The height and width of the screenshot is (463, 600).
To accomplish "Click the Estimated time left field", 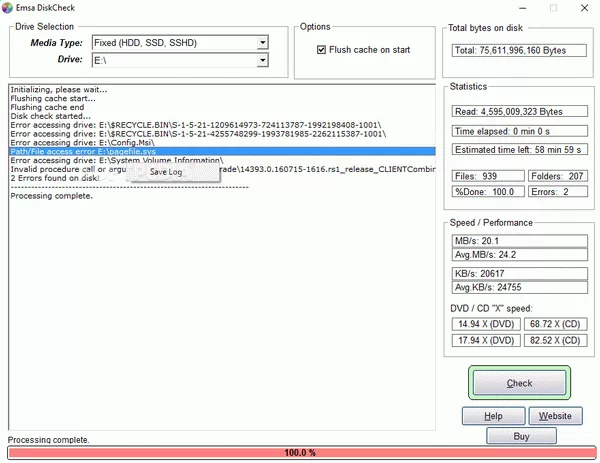I will click(x=519, y=150).
